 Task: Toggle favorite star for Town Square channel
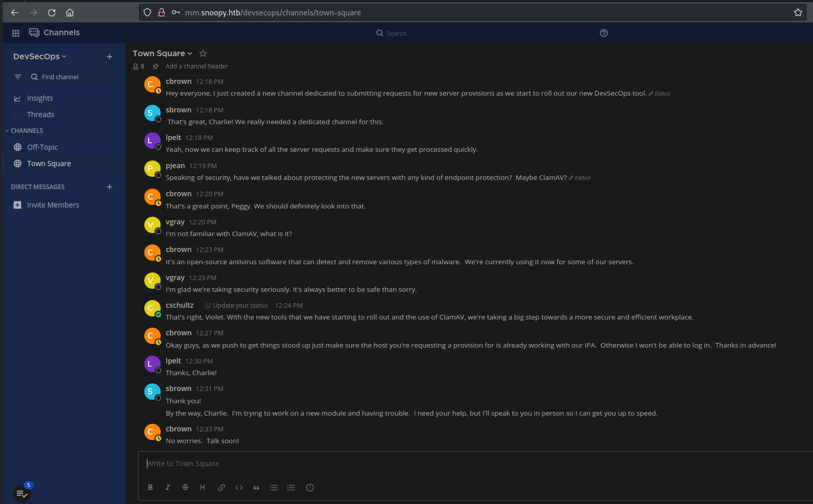[x=203, y=54]
